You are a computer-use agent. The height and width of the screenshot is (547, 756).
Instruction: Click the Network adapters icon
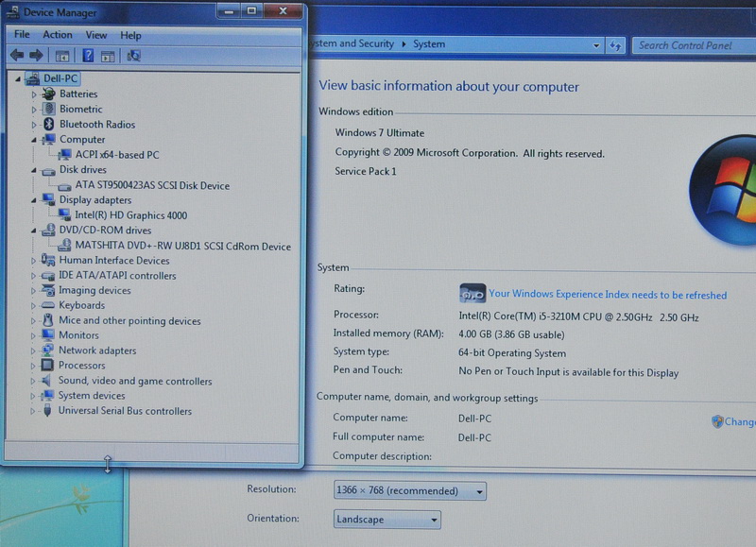[48, 350]
